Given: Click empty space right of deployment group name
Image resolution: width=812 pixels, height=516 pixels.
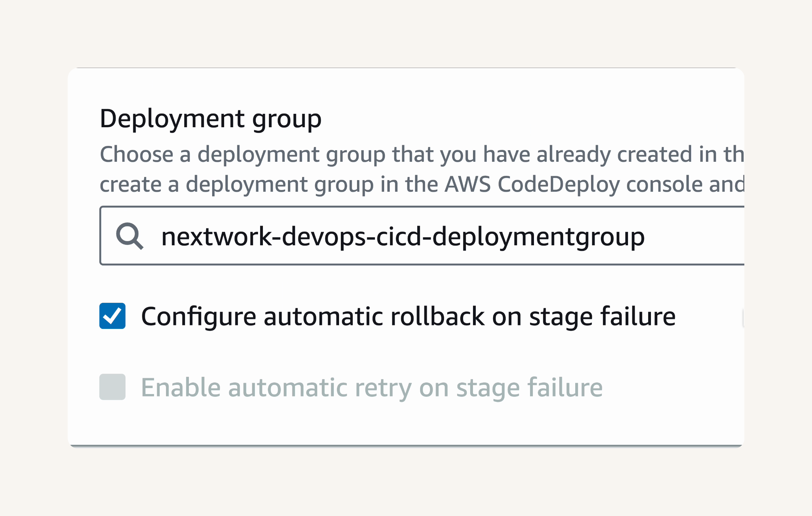Looking at the screenshot, I should (x=694, y=235).
